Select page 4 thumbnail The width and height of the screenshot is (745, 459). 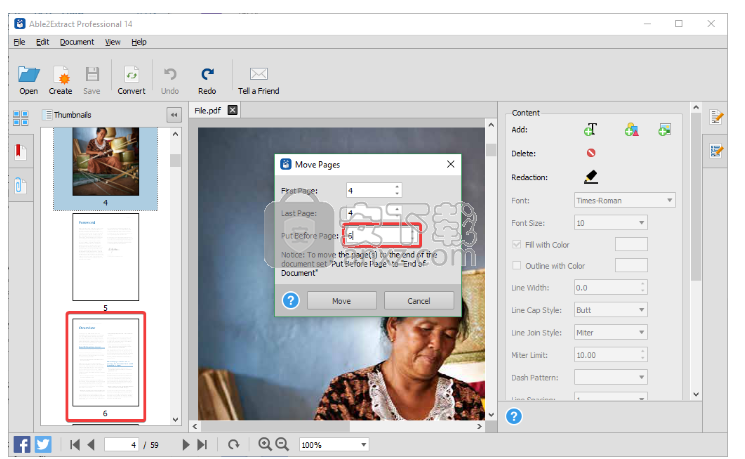pyautogui.click(x=105, y=162)
